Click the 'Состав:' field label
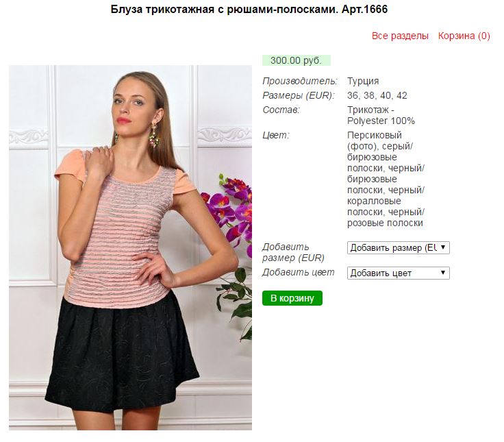Screen dimensions: 504x442 [x=281, y=110]
